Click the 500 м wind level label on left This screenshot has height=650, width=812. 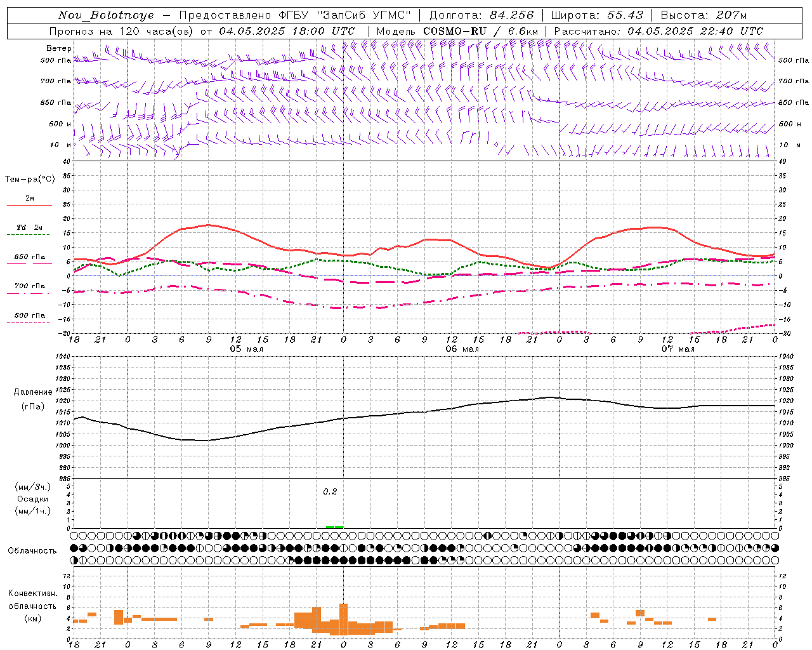click(60, 124)
